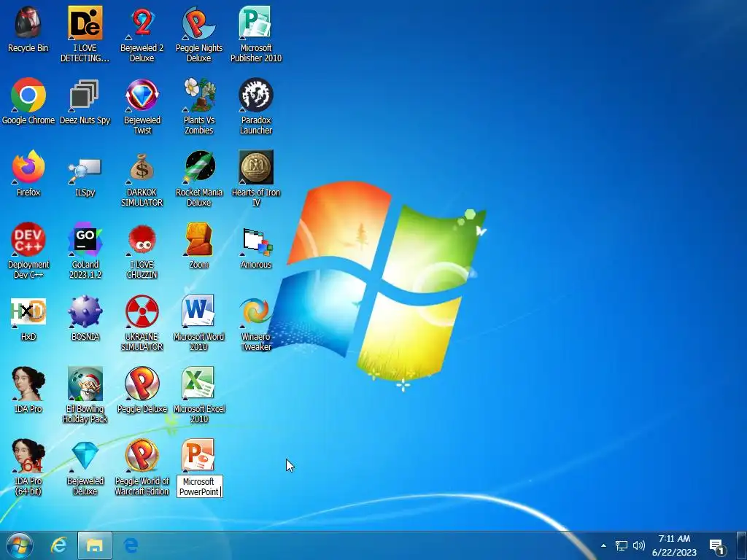Screen dimensions: 747x560
Task: Click the Microsoft PowerPoint desktop icon image
Action: click(198, 456)
